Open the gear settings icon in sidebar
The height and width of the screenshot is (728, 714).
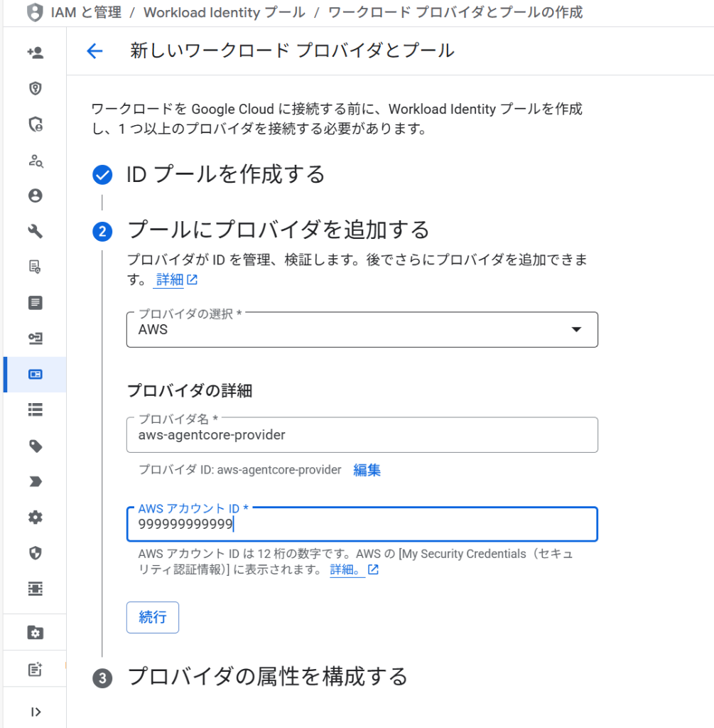[x=35, y=517]
